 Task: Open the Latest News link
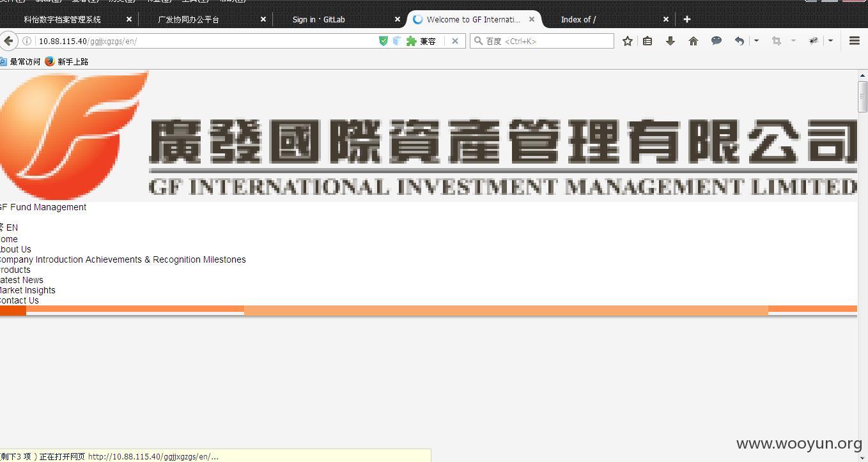22,280
